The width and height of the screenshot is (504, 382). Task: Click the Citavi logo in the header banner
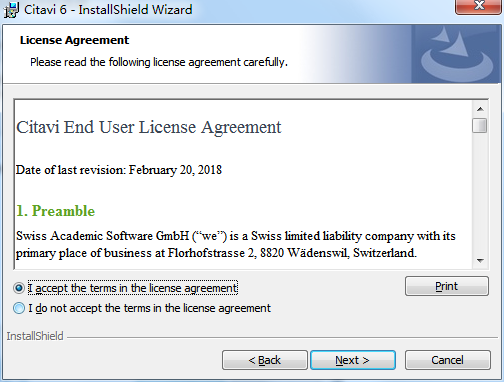click(457, 54)
